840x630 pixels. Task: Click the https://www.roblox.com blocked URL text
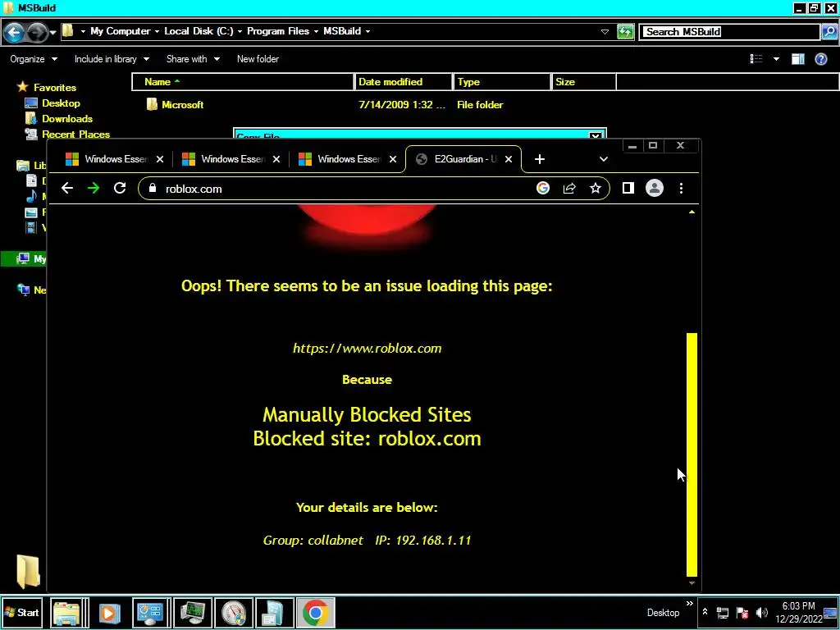point(367,348)
